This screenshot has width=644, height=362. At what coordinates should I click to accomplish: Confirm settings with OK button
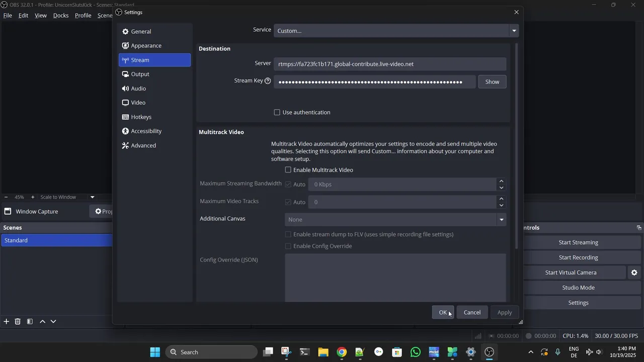pos(443,313)
